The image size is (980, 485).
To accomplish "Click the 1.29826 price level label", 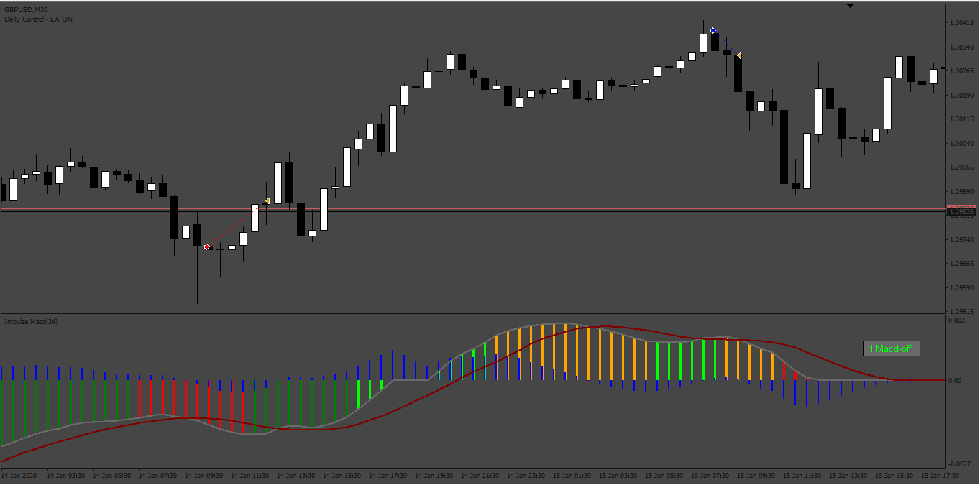I will click(x=961, y=212).
